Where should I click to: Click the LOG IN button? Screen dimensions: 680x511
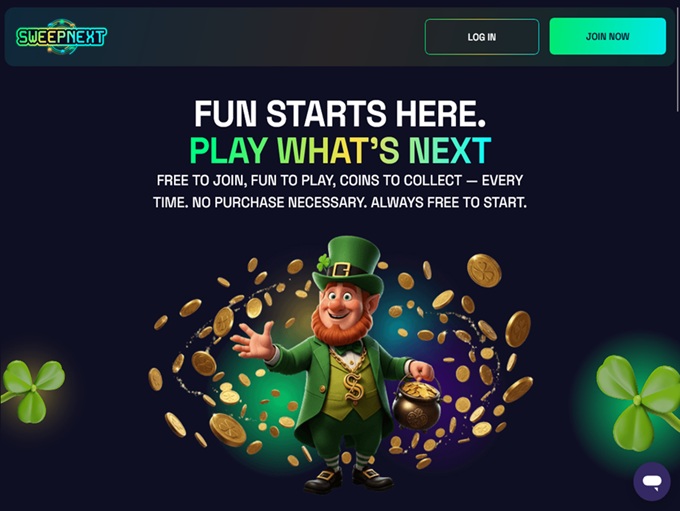[x=482, y=37]
